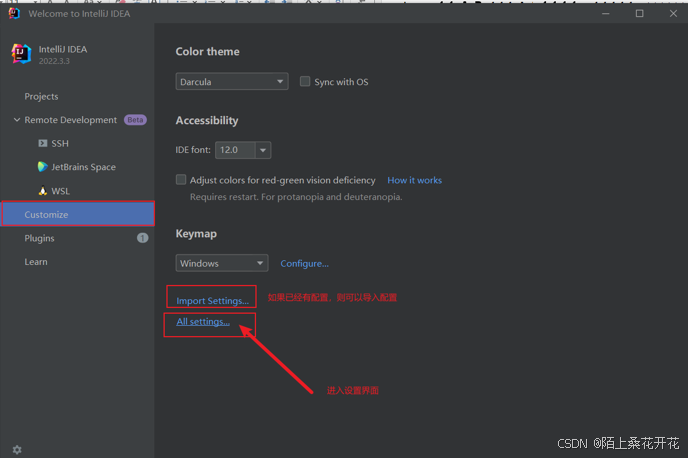Open All settings... link
The height and width of the screenshot is (458, 688).
click(x=203, y=322)
